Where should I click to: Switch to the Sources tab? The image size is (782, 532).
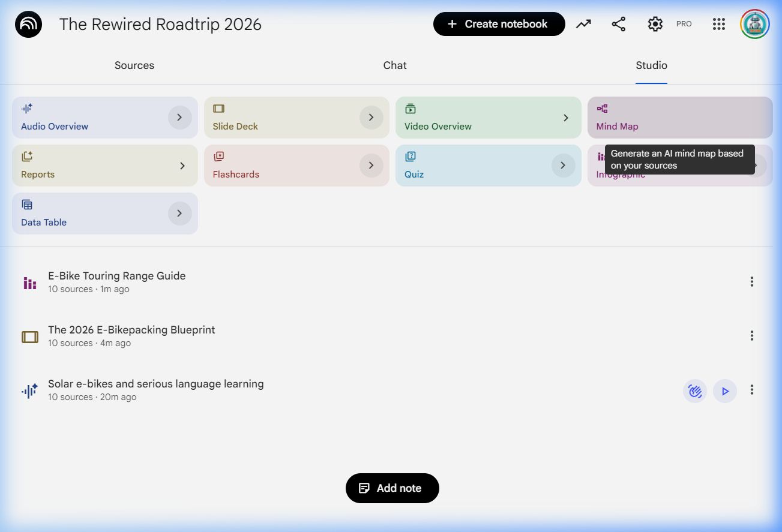[134, 65]
